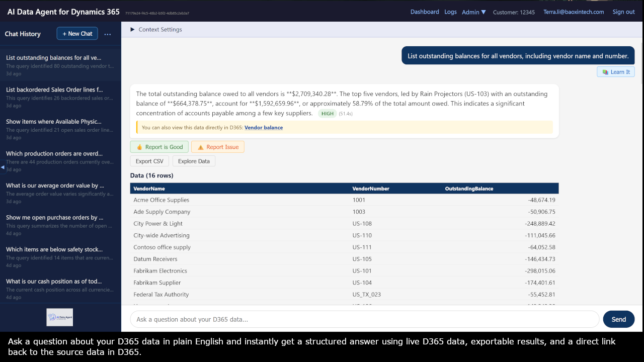Click vendor number 'US-101'
The width and height of the screenshot is (644, 362).
click(x=362, y=271)
